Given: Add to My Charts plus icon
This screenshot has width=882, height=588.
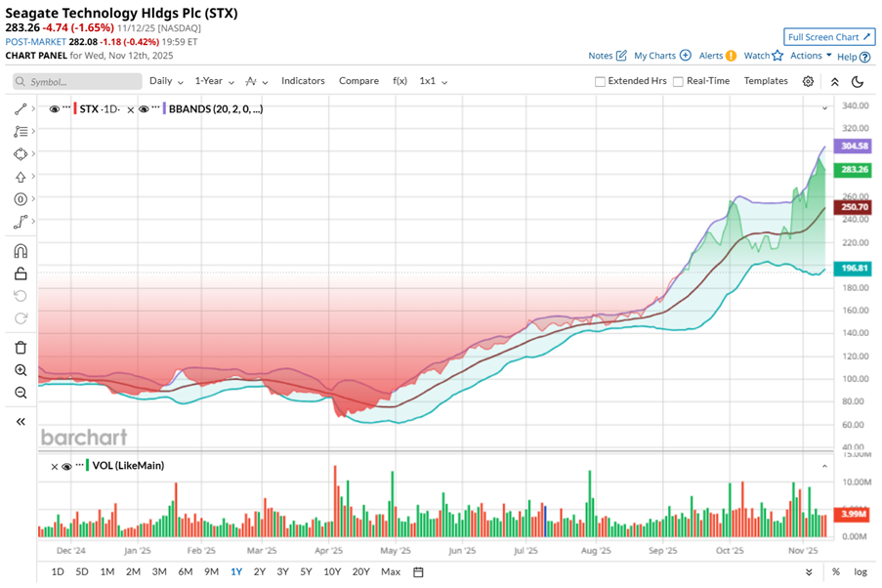Looking at the screenshot, I should (685, 55).
